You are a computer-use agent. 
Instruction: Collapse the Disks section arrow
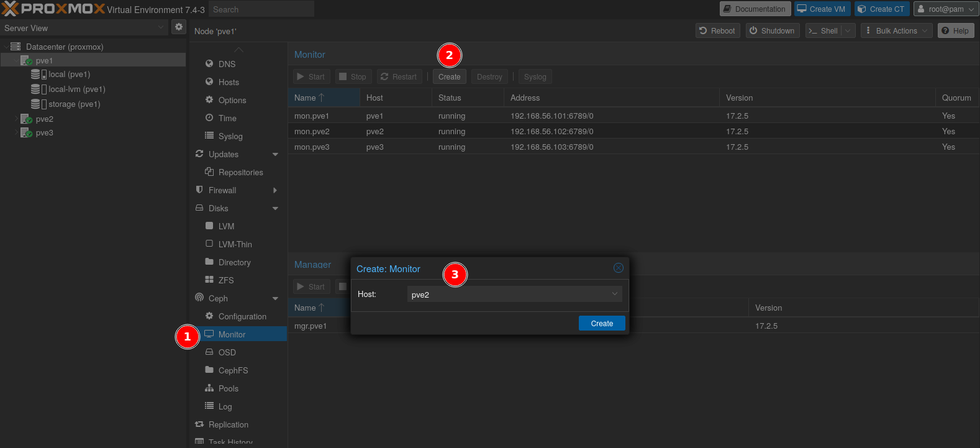(x=275, y=208)
